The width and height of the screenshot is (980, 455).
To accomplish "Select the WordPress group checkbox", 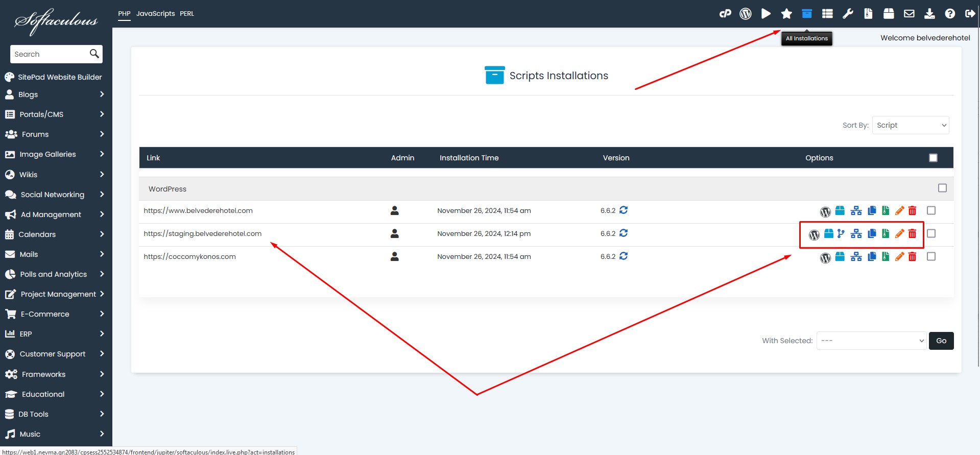I will click(x=942, y=188).
